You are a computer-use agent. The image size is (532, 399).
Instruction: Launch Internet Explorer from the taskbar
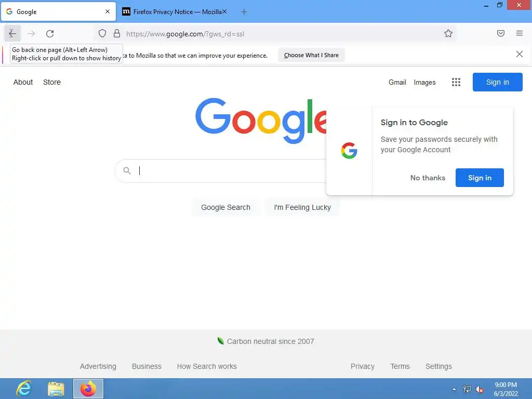point(24,389)
